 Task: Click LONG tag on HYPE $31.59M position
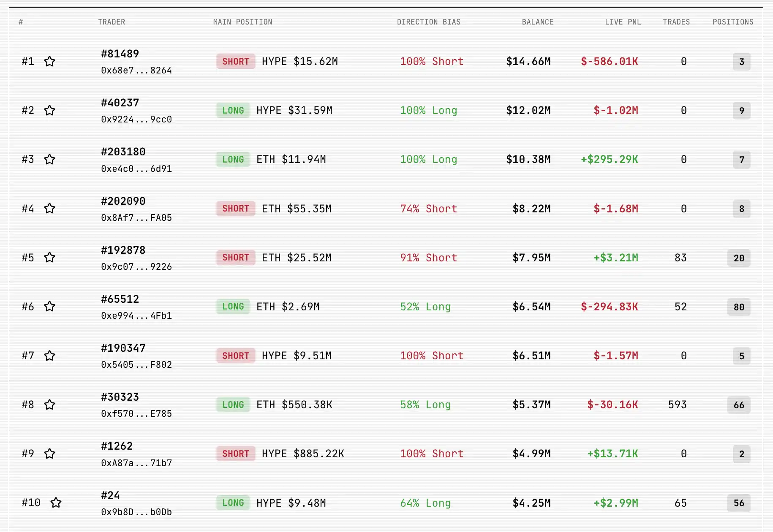233,111
